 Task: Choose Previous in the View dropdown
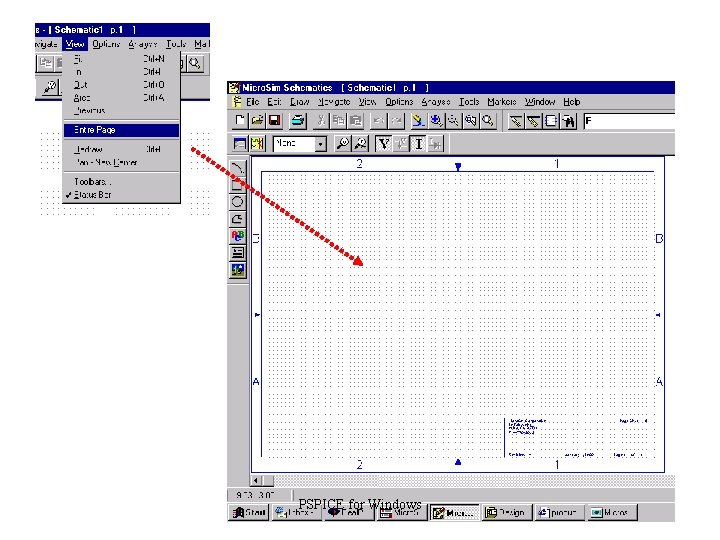tap(121, 111)
